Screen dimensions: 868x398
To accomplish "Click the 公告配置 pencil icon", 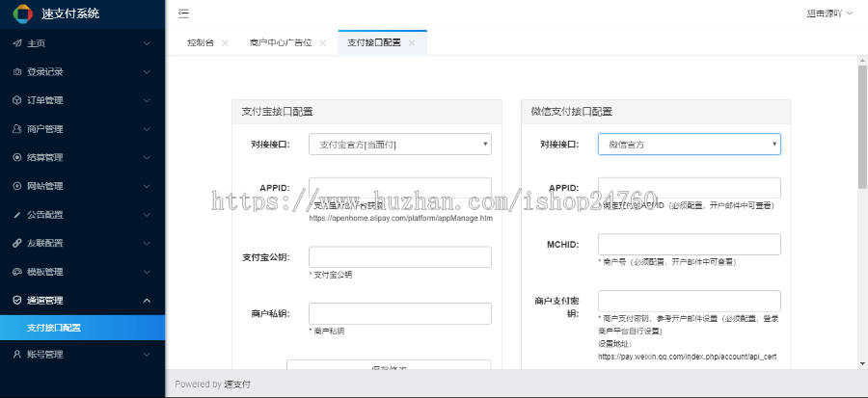I will coord(17,215).
